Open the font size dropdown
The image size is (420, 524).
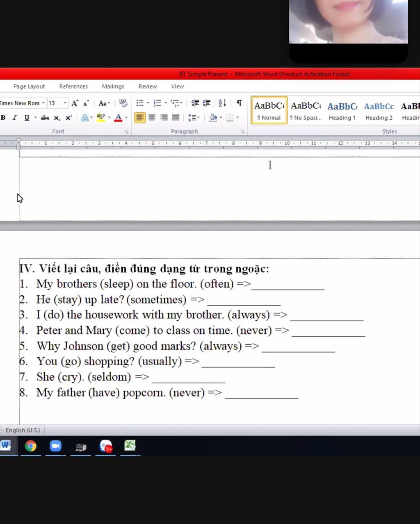tap(65, 103)
